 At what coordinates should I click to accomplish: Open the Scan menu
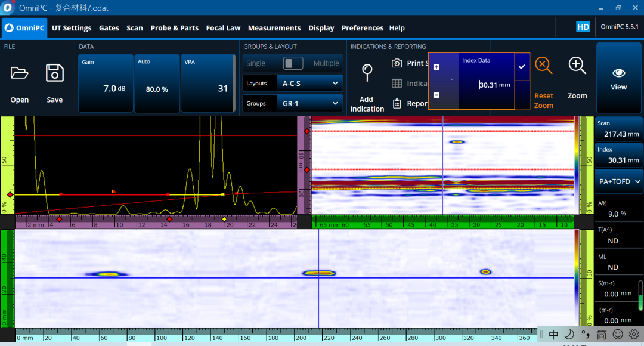(x=135, y=28)
